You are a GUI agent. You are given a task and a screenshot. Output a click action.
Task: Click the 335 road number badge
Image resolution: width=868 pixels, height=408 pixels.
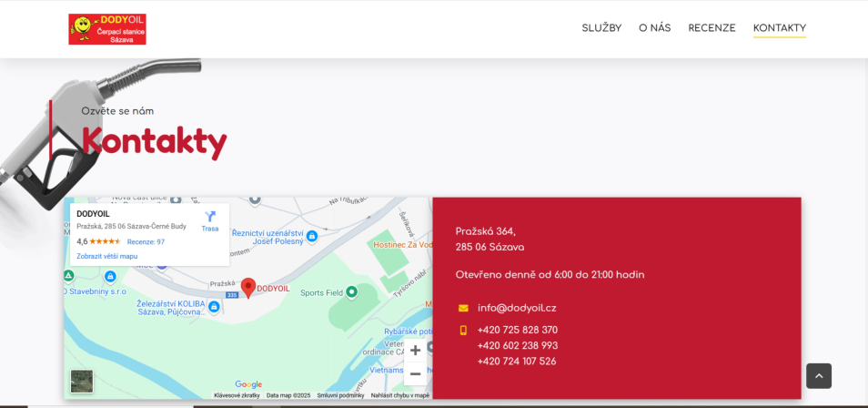tap(233, 295)
